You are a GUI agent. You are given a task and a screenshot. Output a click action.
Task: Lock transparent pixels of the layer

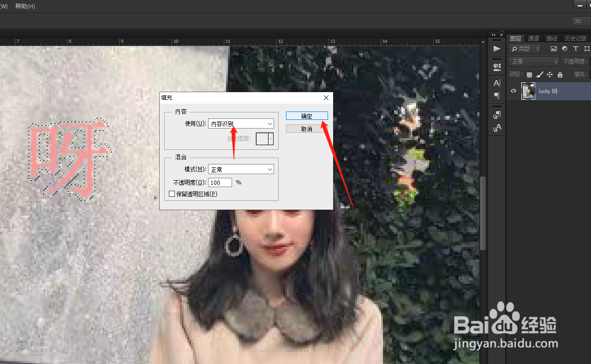pos(529,74)
